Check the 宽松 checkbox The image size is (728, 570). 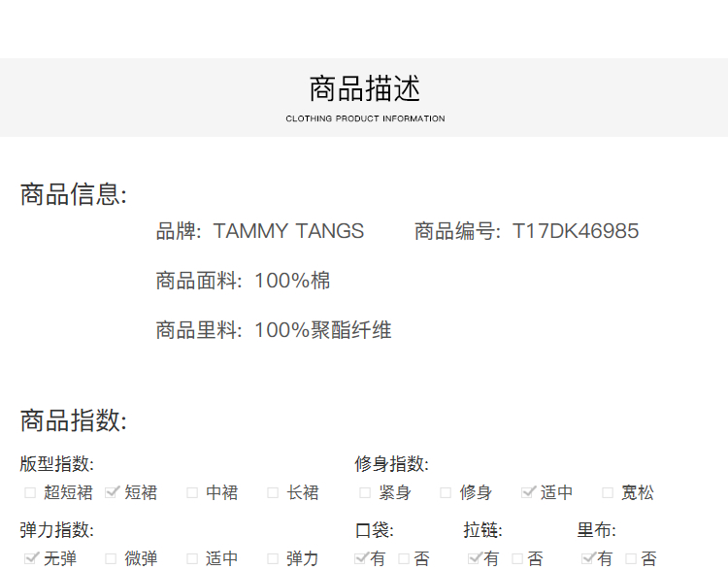(608, 492)
